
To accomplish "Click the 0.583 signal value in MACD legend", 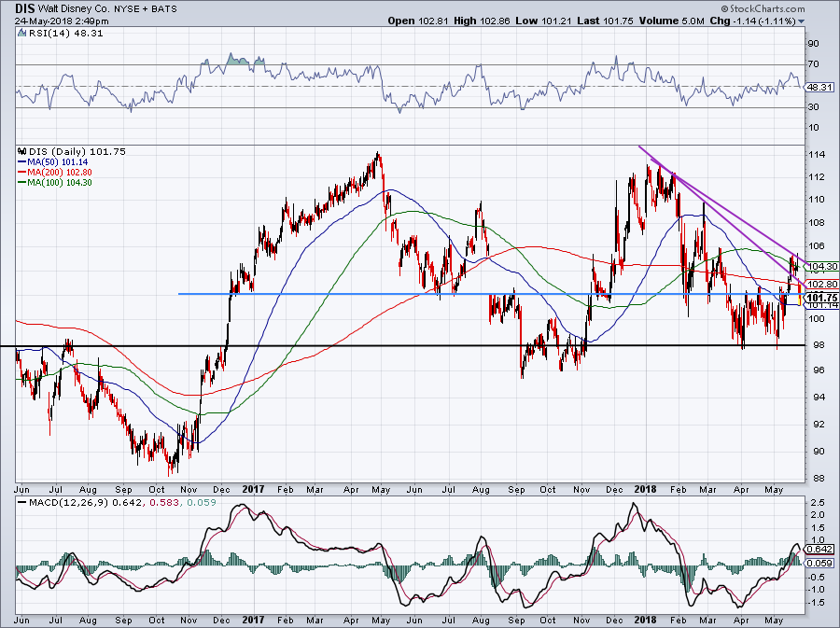I will click(162, 503).
